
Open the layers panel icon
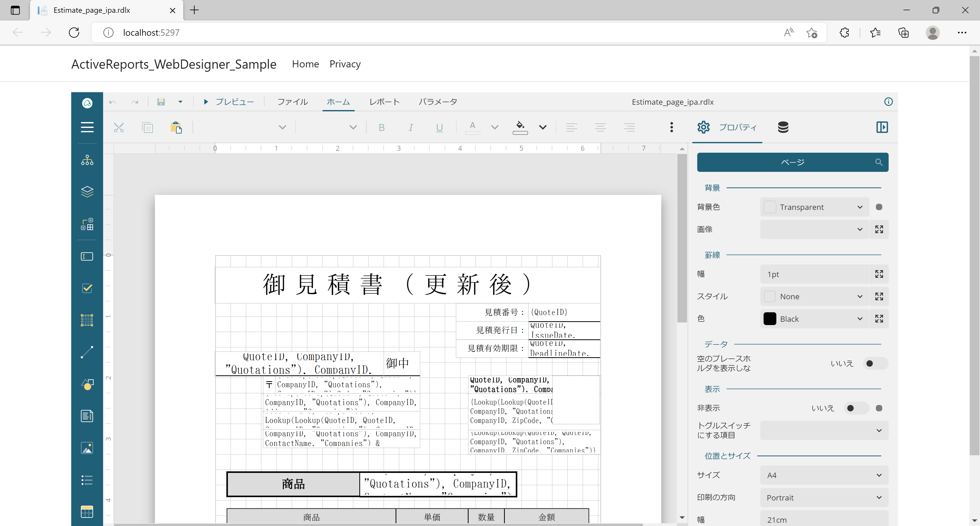tap(87, 192)
